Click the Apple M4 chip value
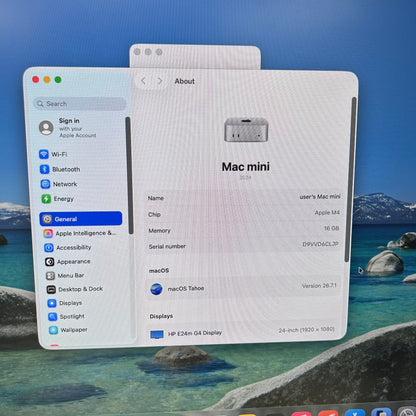 327,212
